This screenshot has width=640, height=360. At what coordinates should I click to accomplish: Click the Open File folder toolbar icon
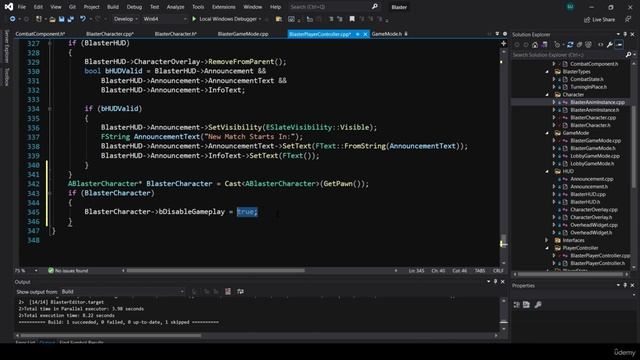click(52, 19)
